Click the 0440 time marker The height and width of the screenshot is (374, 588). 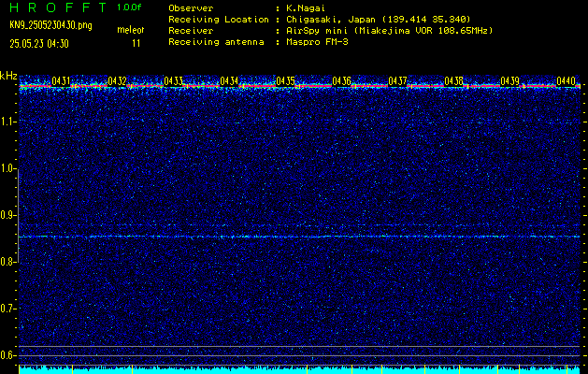pos(566,80)
